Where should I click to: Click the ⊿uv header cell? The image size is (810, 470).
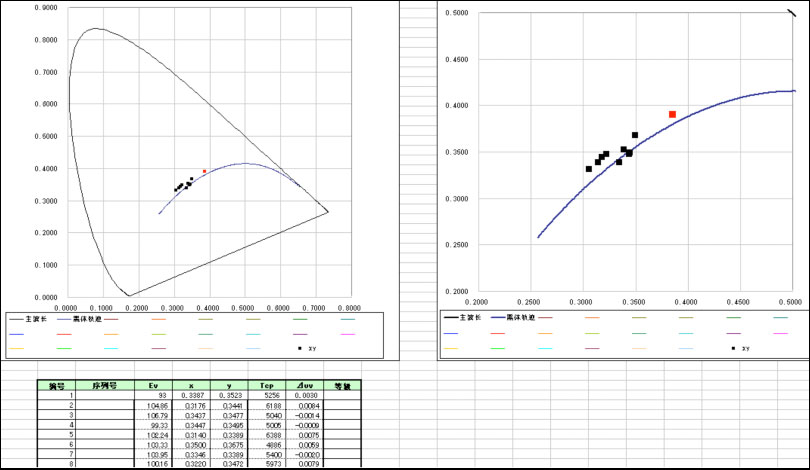304,385
